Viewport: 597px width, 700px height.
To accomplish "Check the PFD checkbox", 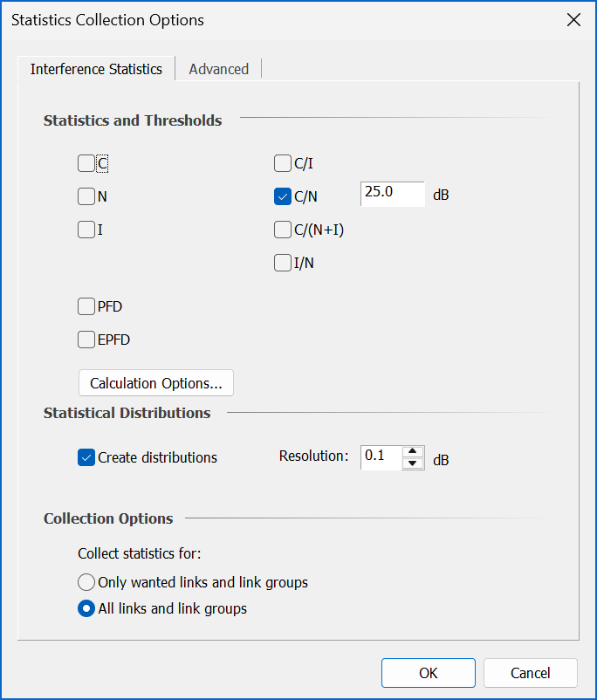I will click(86, 306).
